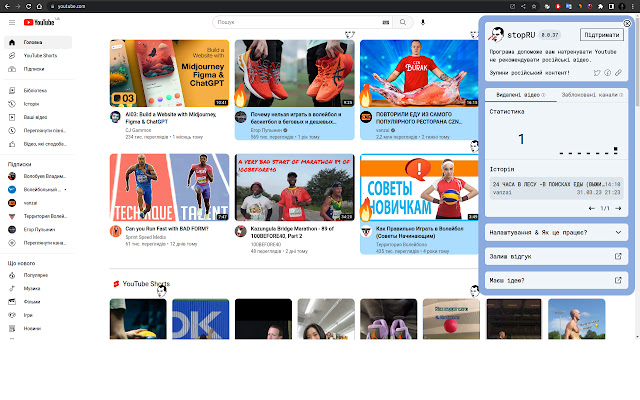Select the '24 ЧАСА В ЛЕСУ' history entry
The width and height of the screenshot is (640, 400).
[x=556, y=188]
